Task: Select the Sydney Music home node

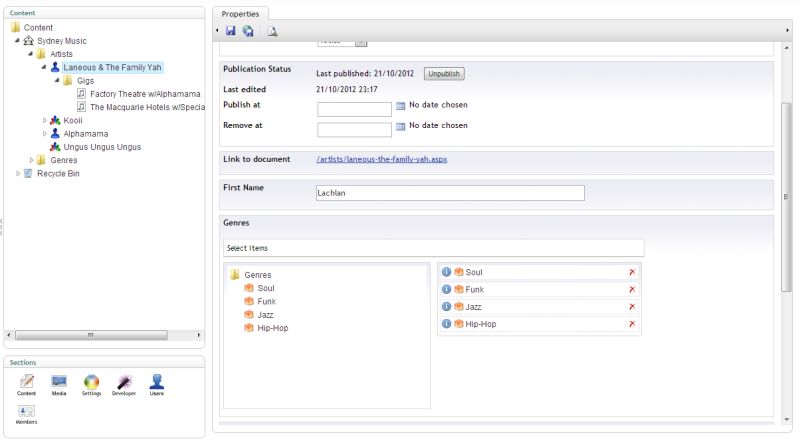Action: pos(62,41)
